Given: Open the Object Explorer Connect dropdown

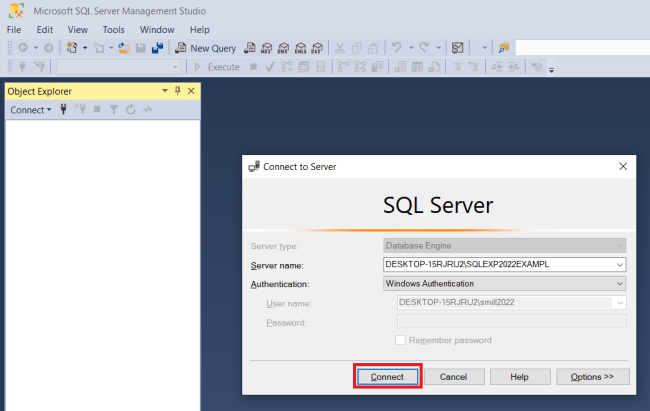Looking at the screenshot, I should (x=31, y=110).
